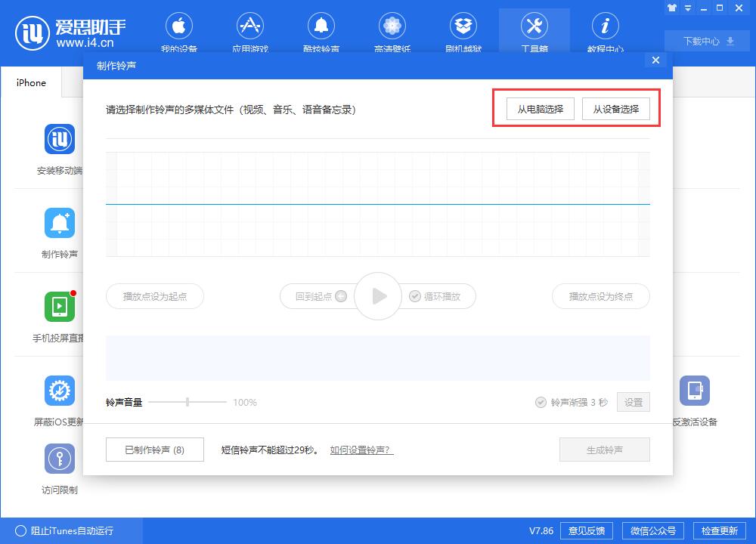Image resolution: width=756 pixels, height=544 pixels.
Task: Click the 铃声音量 volume slider
Action: [188, 402]
